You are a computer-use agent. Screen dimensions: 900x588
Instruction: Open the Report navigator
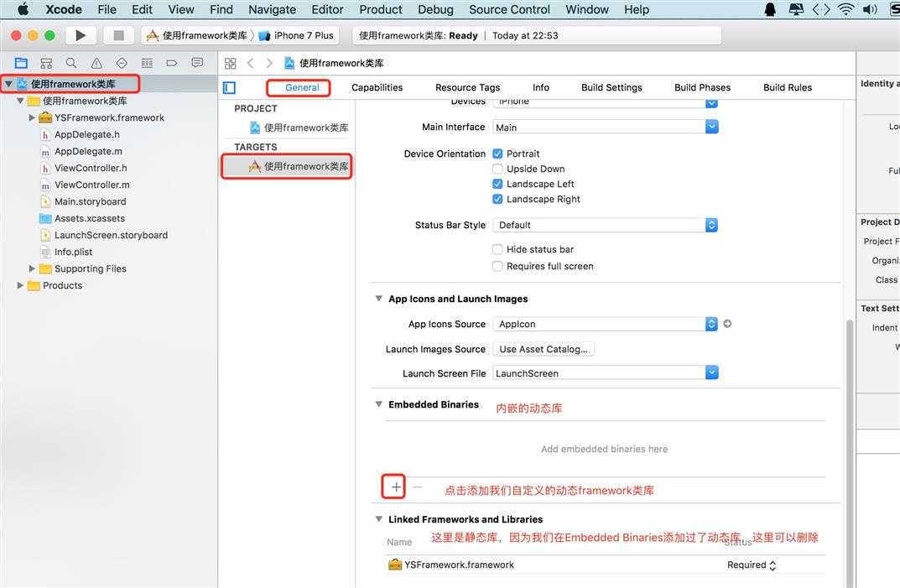[197, 63]
